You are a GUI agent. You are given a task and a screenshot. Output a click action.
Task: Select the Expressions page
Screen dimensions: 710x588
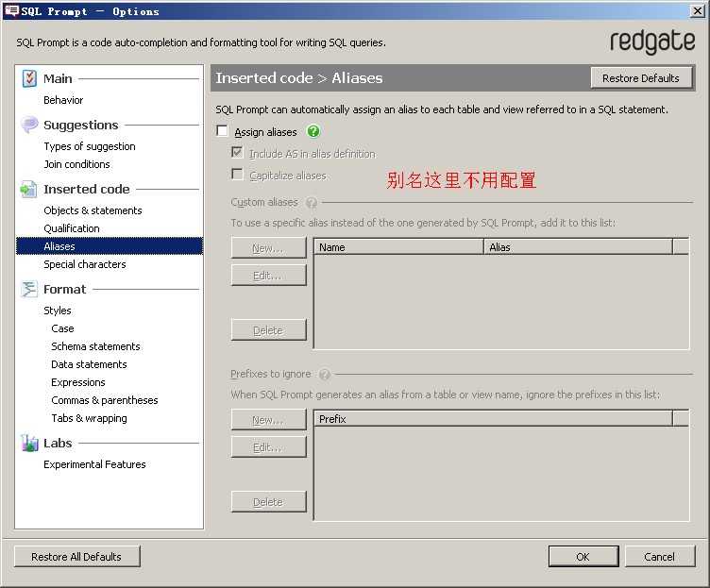pyautogui.click(x=77, y=382)
